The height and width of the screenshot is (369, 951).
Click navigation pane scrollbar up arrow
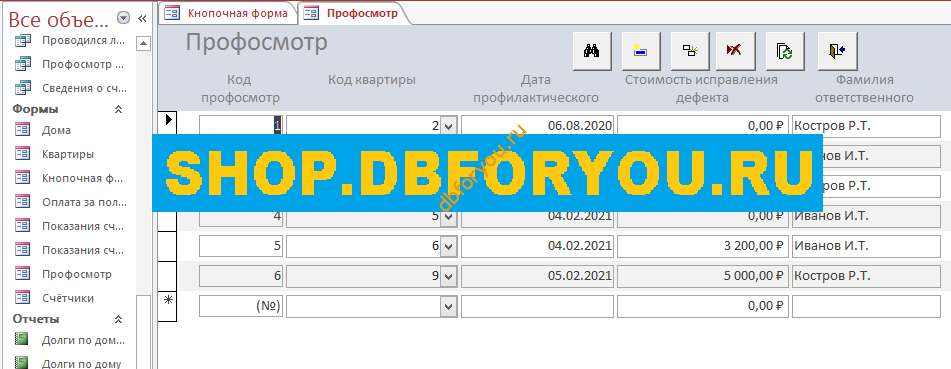click(x=143, y=43)
